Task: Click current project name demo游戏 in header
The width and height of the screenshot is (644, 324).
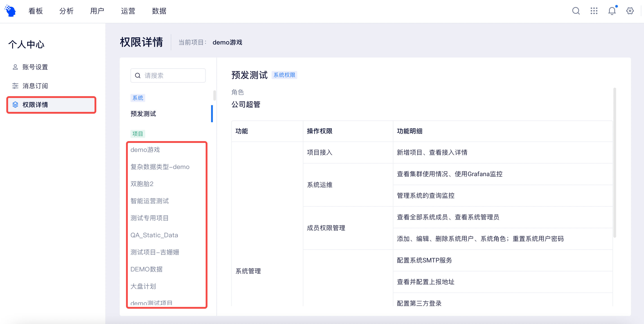Action: click(x=227, y=42)
